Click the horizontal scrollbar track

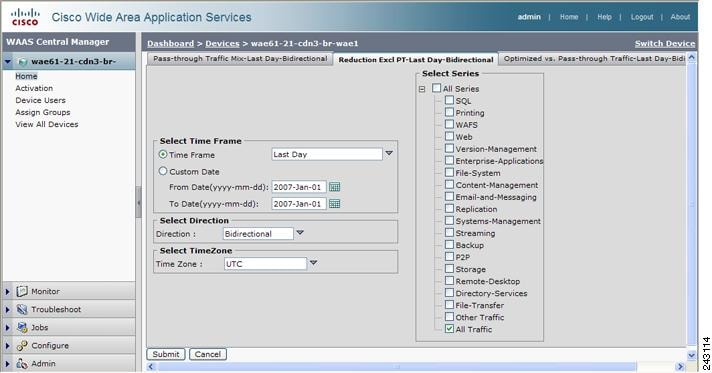[415, 367]
